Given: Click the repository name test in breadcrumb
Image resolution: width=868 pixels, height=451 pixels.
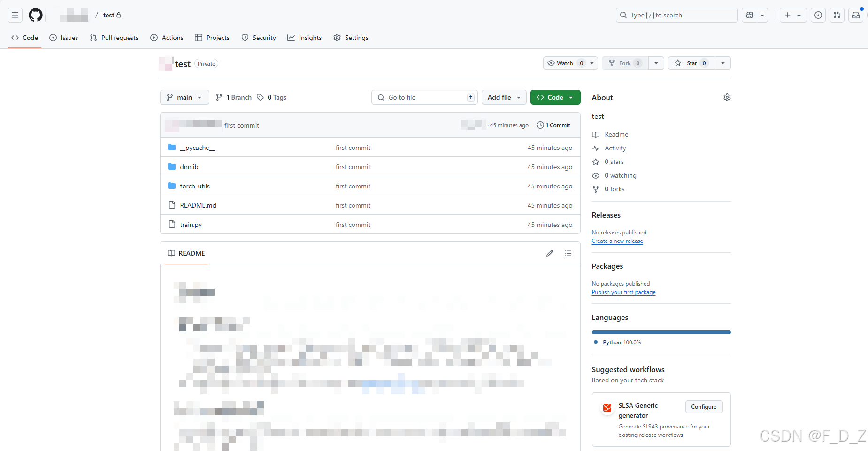Looking at the screenshot, I should [108, 15].
